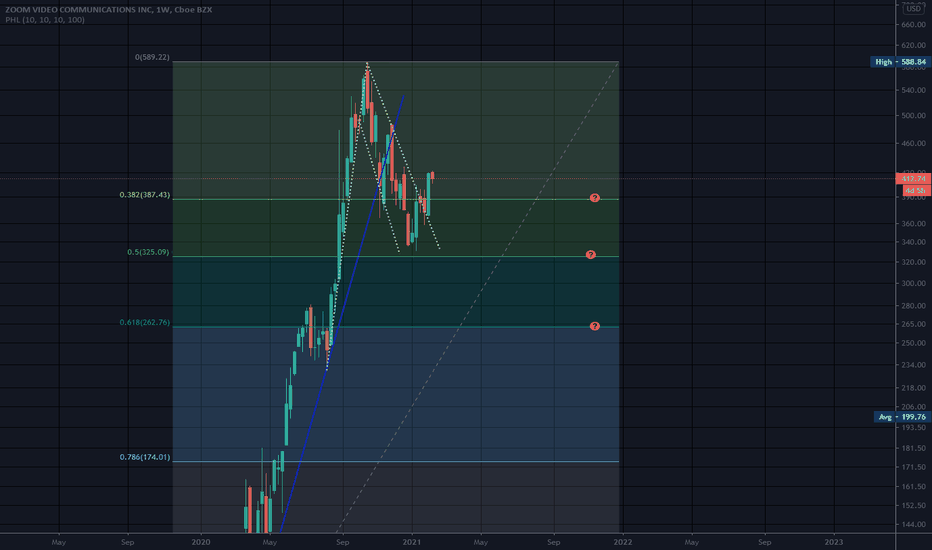
Task: Click the 2023 label on time axis
Action: tap(834, 542)
